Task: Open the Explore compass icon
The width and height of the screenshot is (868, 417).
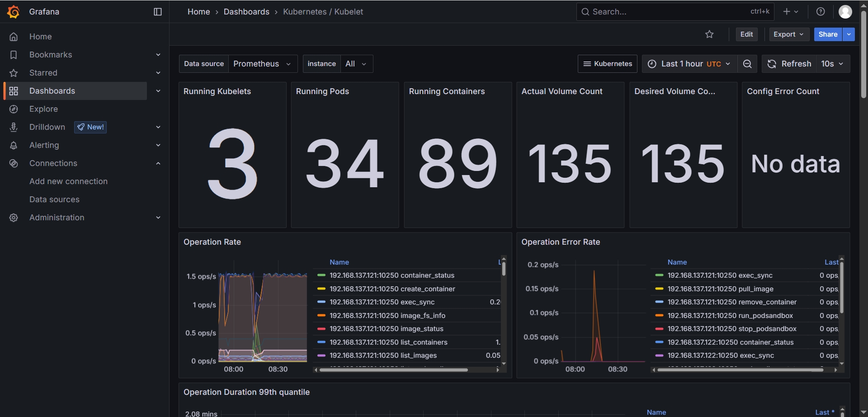Action: point(14,109)
